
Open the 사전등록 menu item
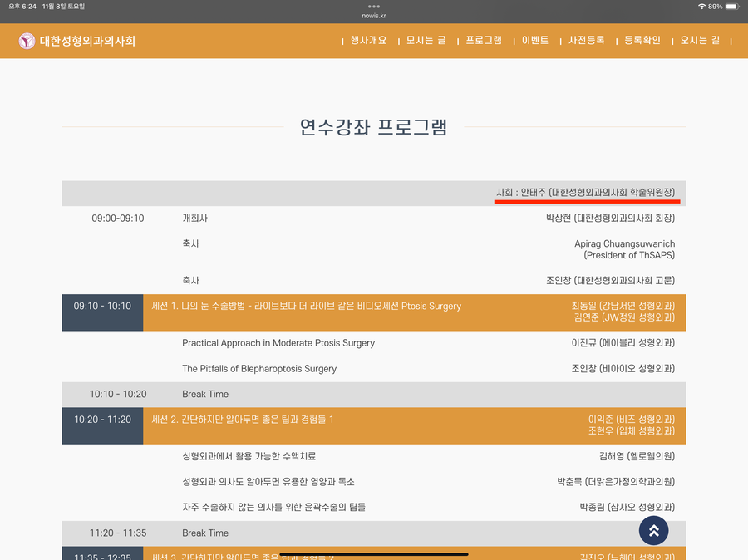(586, 41)
